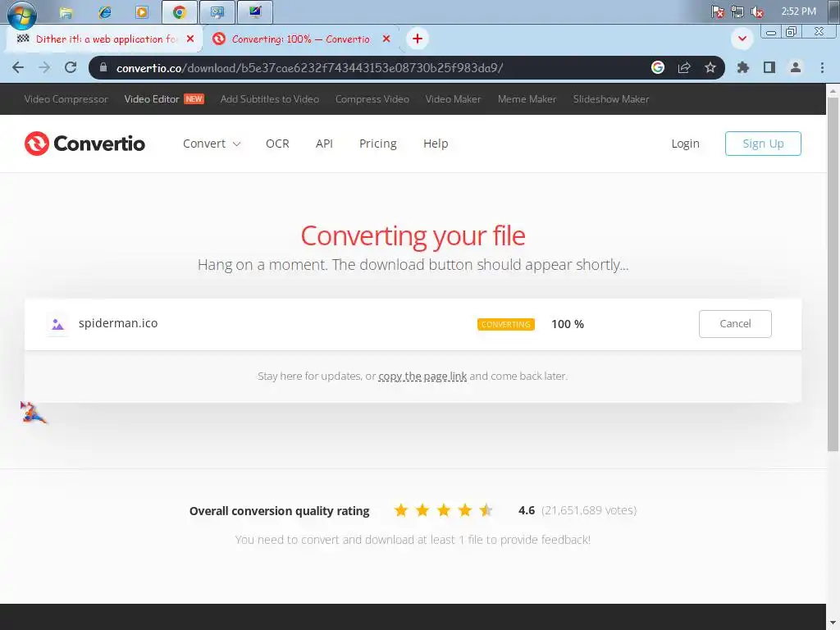Click the 4.6 rating score

(527, 510)
